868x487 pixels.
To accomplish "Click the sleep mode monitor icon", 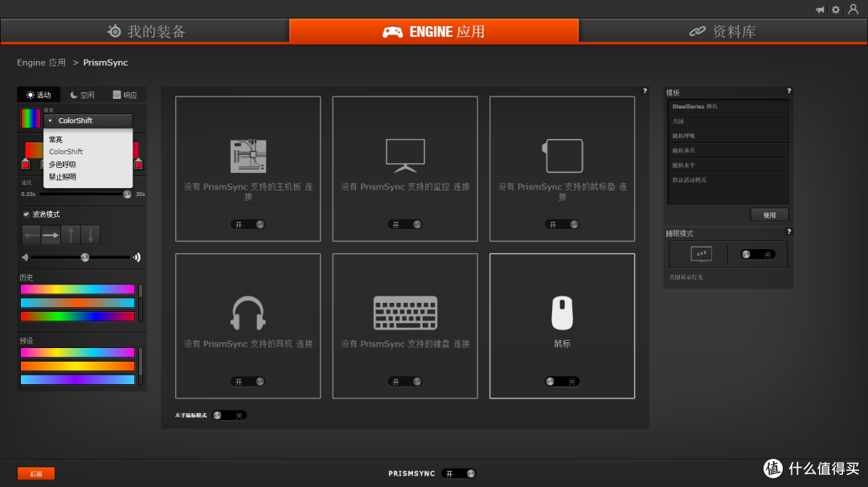I will point(702,254).
